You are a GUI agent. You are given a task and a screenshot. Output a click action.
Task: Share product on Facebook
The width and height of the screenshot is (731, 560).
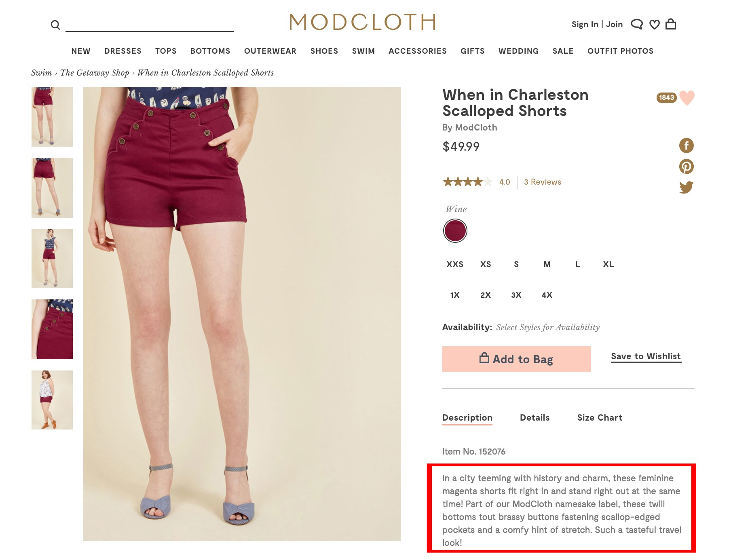(686, 145)
